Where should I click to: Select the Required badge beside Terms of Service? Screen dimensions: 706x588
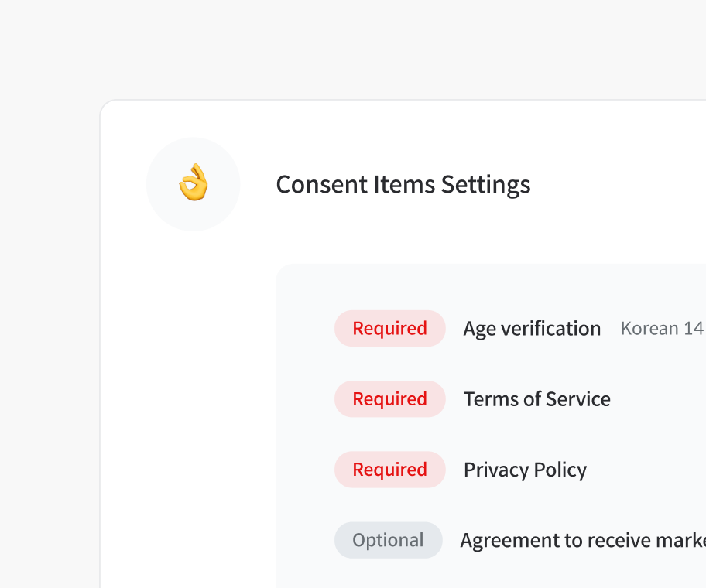click(x=389, y=399)
